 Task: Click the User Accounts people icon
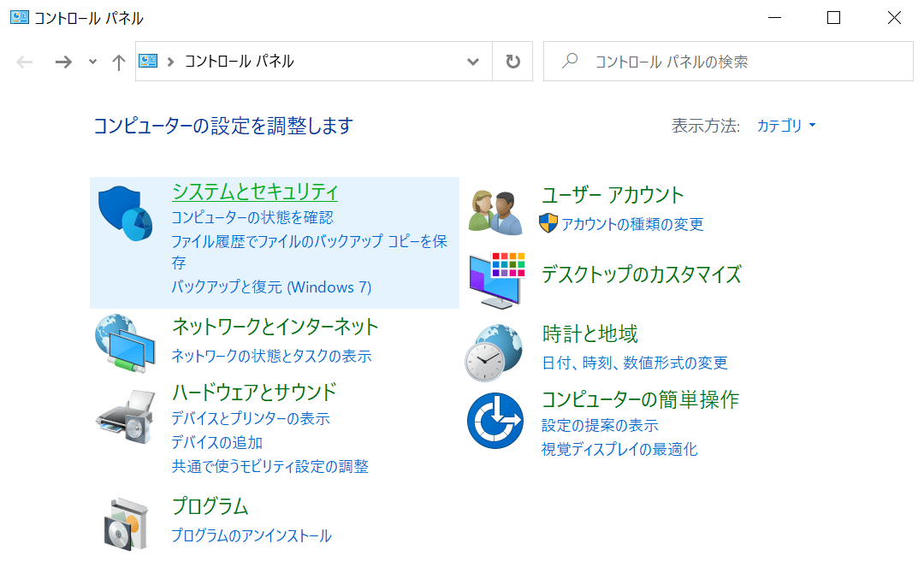[x=495, y=212]
